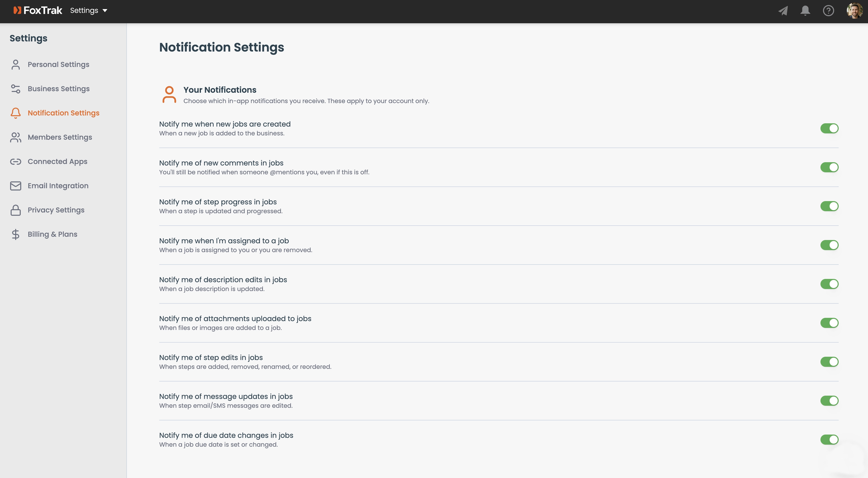Toggle new comments in jobs notifications

829,167
